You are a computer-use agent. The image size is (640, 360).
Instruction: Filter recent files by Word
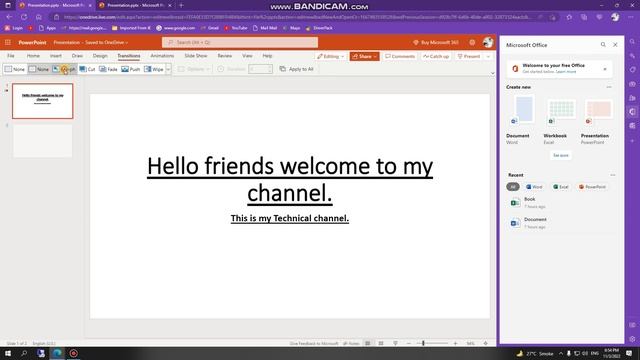coord(534,187)
